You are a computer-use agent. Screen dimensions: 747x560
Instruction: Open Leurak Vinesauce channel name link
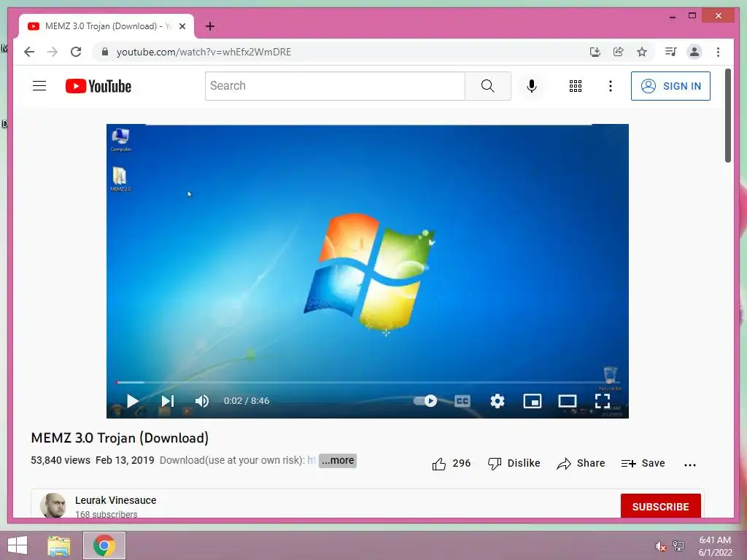pos(116,500)
